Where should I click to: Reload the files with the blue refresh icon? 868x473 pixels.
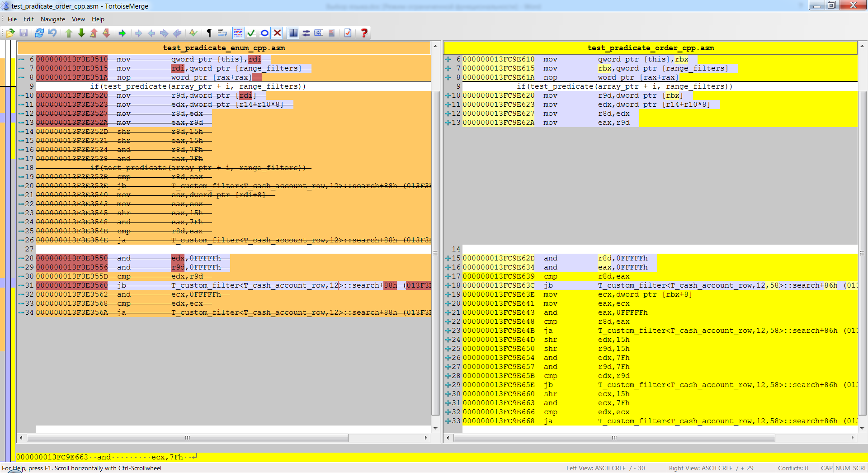coord(39,33)
